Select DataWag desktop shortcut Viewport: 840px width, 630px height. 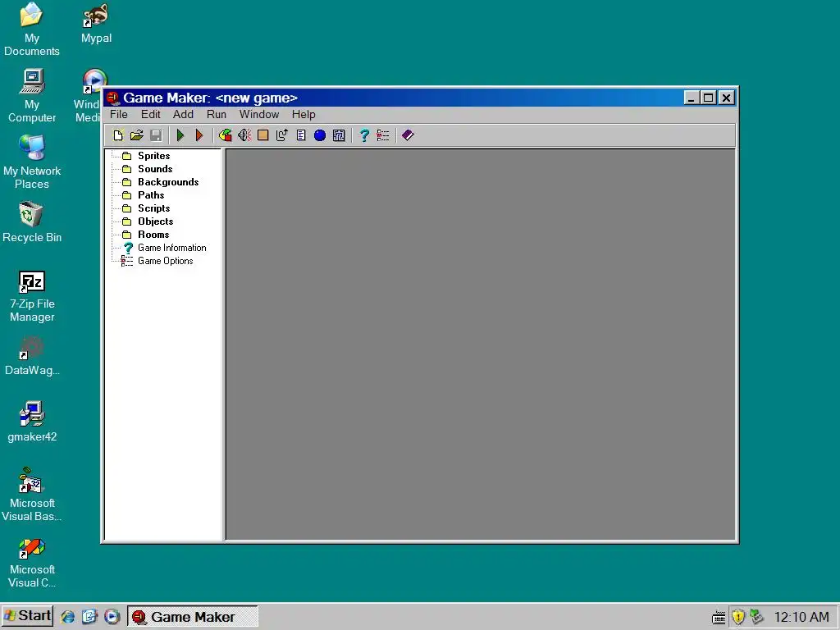(x=32, y=356)
